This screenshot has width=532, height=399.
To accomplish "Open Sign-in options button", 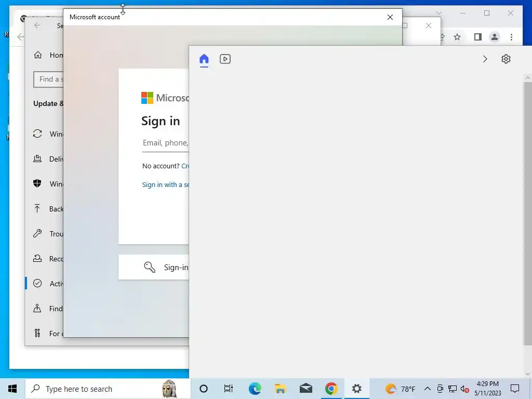I will point(154,268).
